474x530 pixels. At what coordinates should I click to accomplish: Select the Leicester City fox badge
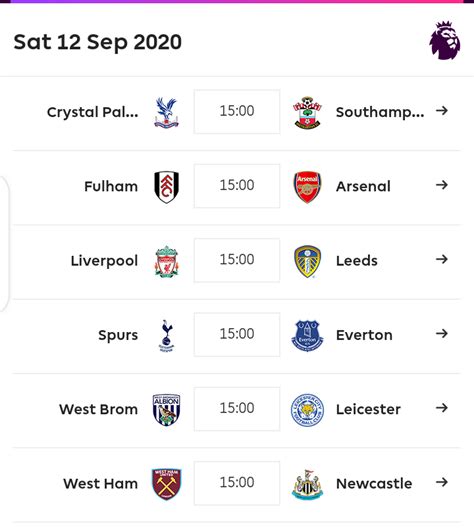(x=307, y=410)
